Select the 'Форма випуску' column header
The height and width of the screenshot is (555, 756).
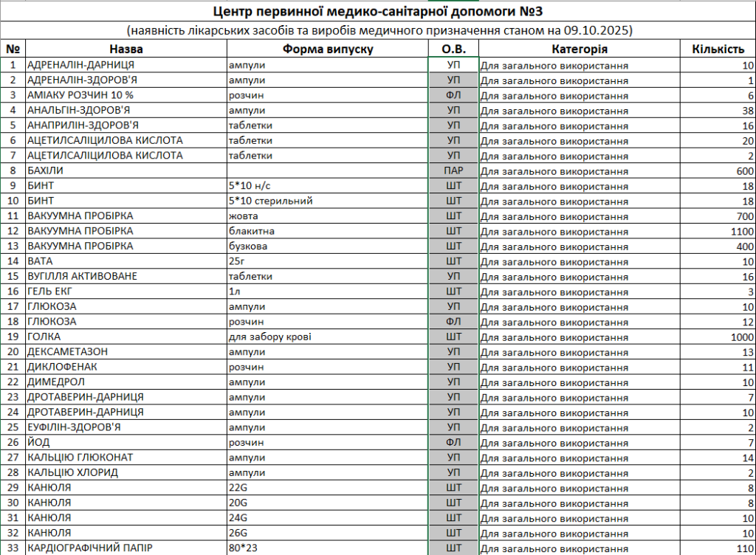coord(328,49)
